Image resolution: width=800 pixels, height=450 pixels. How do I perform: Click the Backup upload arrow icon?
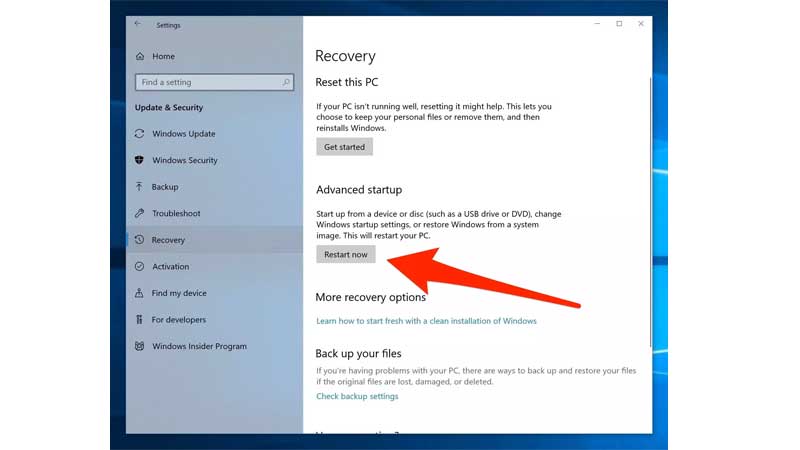[139, 187]
